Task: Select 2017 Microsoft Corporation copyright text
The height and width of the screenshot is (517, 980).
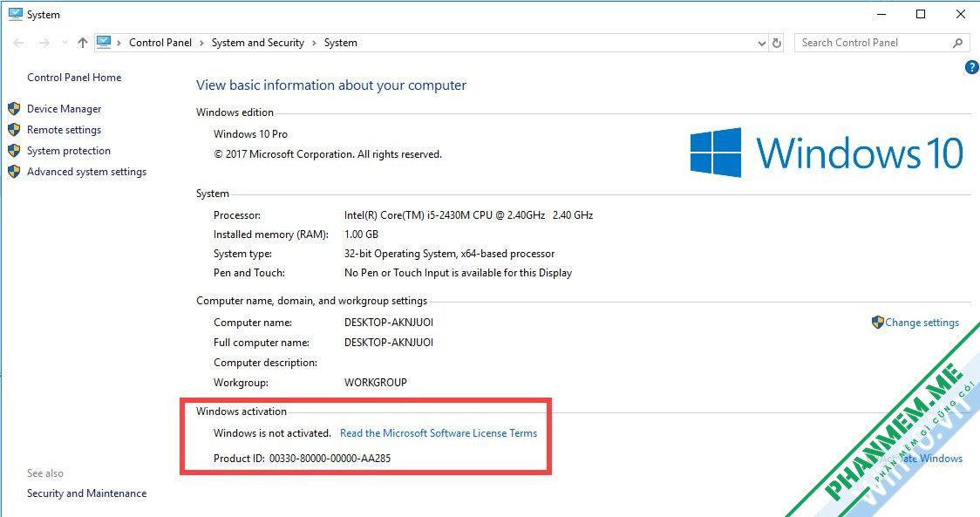Action: click(x=328, y=154)
